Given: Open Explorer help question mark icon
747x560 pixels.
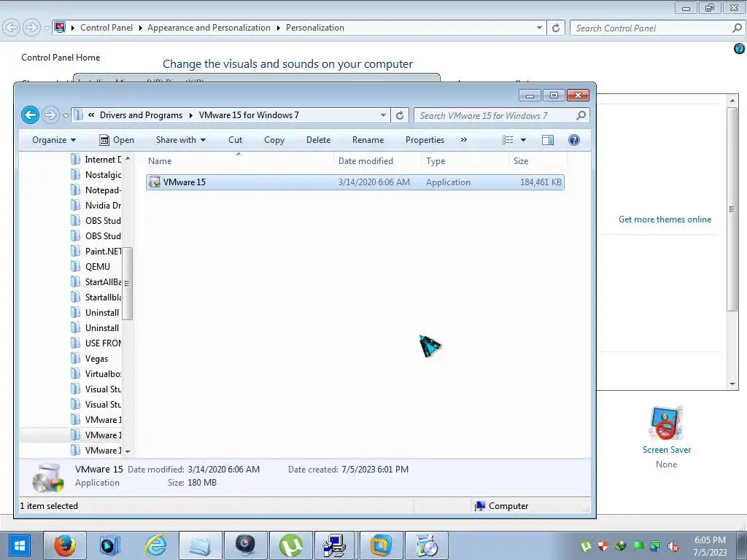Looking at the screenshot, I should [x=574, y=140].
